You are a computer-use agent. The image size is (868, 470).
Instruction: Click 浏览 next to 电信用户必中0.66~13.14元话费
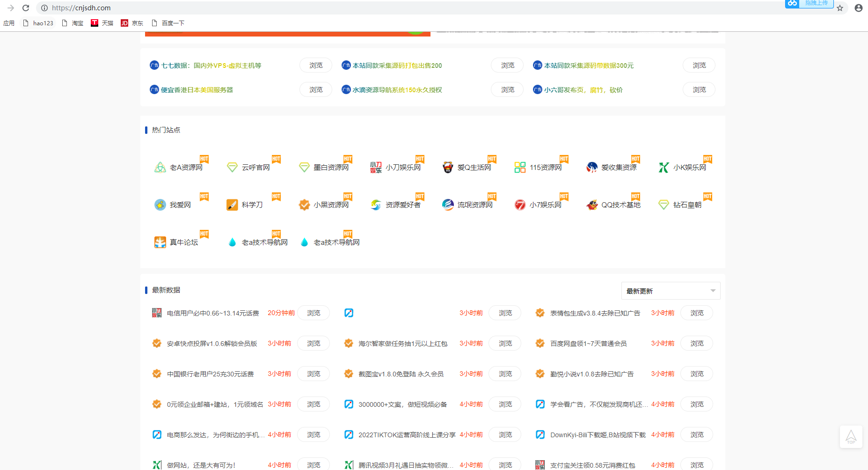click(x=314, y=313)
